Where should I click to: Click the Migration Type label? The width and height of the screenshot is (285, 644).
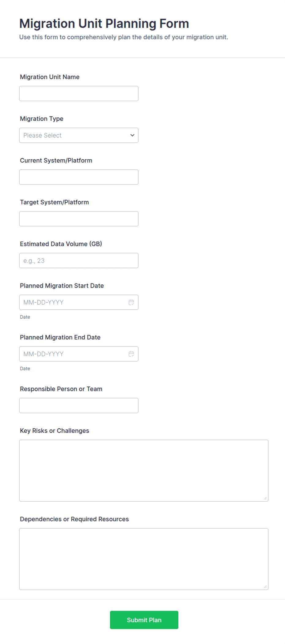click(x=42, y=119)
